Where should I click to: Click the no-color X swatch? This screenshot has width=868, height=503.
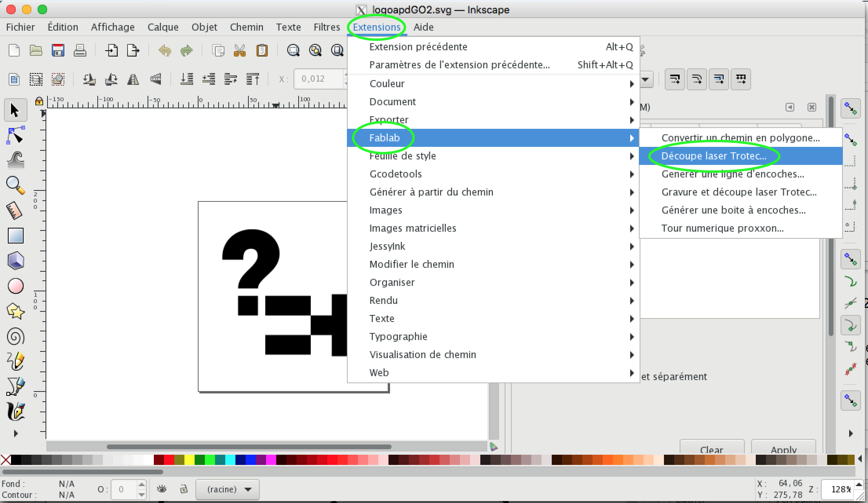point(5,459)
